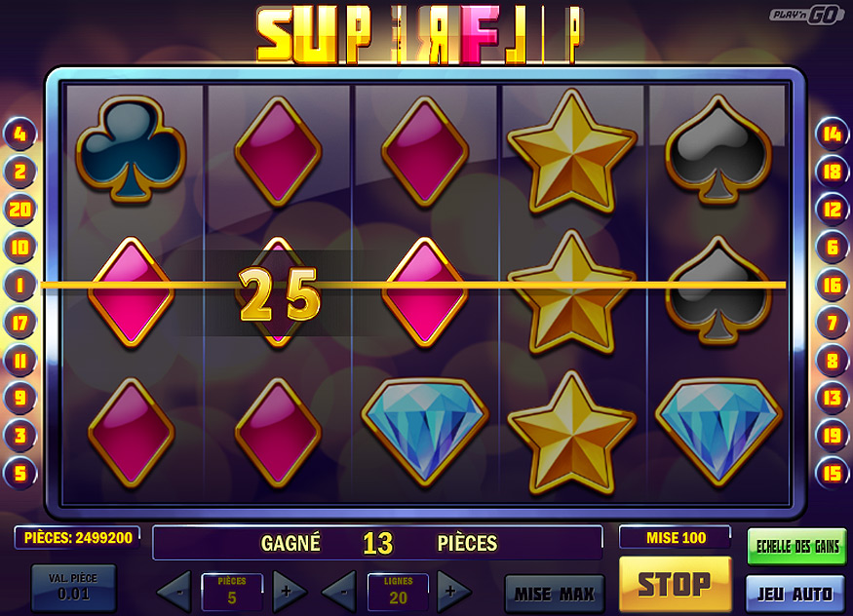Increase Lignes count with plus arrow
Image resolution: width=853 pixels, height=616 pixels.
tap(453, 591)
